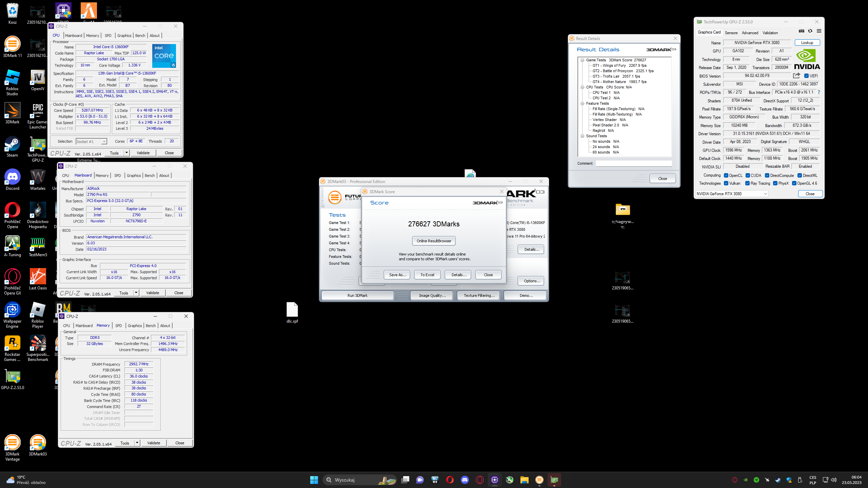Viewport: 868px width, 488px height.
Task: Select the Rockstar Games desktop icon
Action: tap(13, 348)
